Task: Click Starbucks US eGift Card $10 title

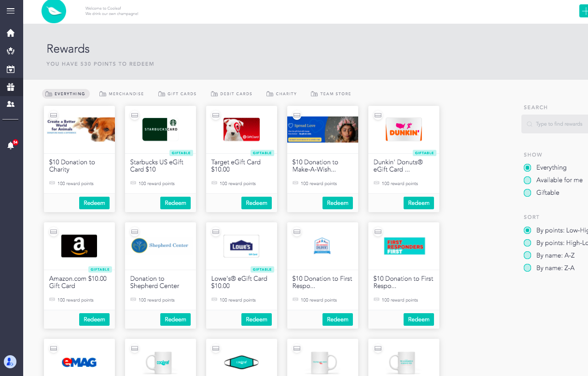Action: 157,166
